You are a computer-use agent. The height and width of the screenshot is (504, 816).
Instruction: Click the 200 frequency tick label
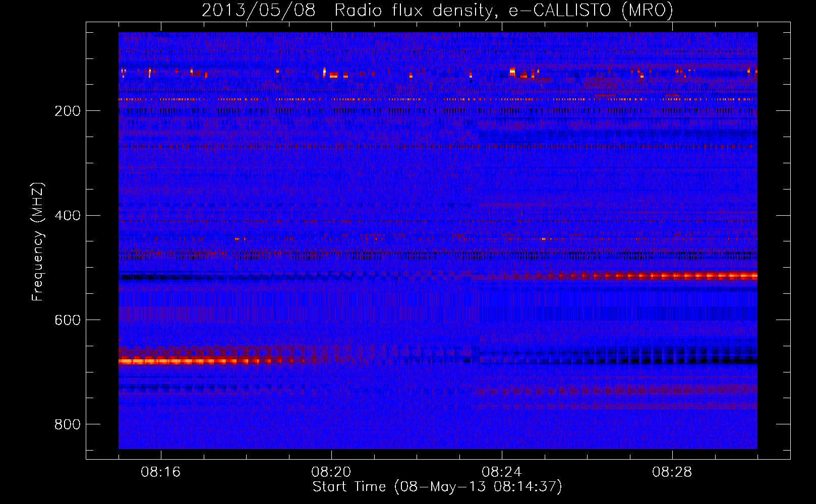[x=68, y=111]
